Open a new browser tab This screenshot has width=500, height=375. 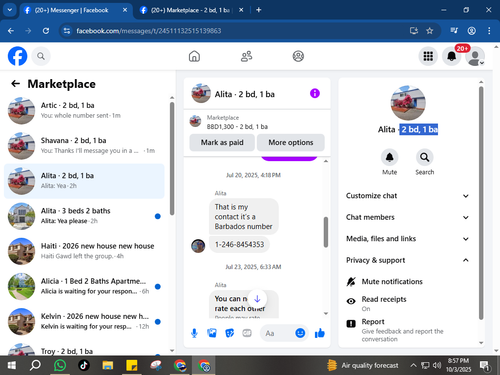[259, 10]
